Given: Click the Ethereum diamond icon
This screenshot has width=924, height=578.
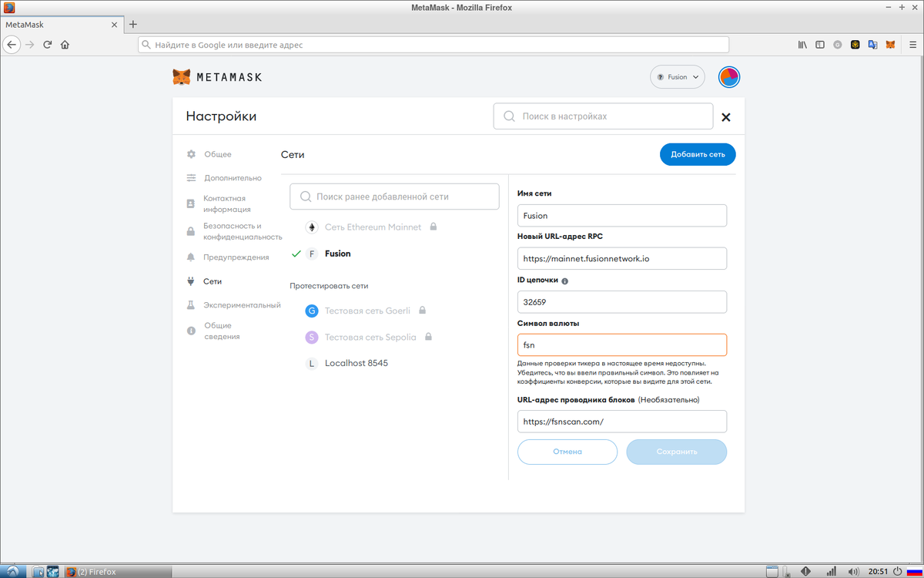Looking at the screenshot, I should (x=312, y=227).
